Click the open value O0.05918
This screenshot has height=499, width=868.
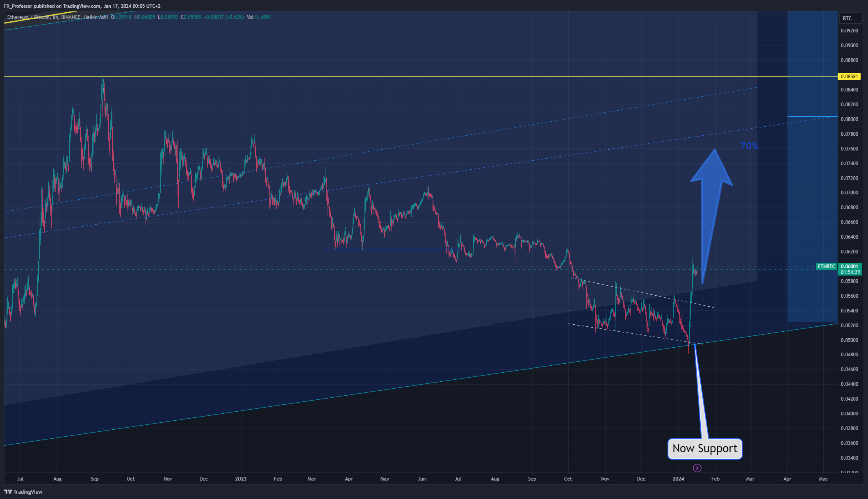pos(121,17)
